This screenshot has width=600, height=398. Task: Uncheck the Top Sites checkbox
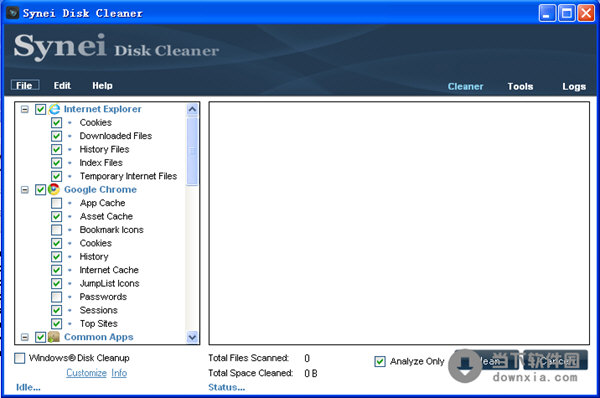(57, 323)
